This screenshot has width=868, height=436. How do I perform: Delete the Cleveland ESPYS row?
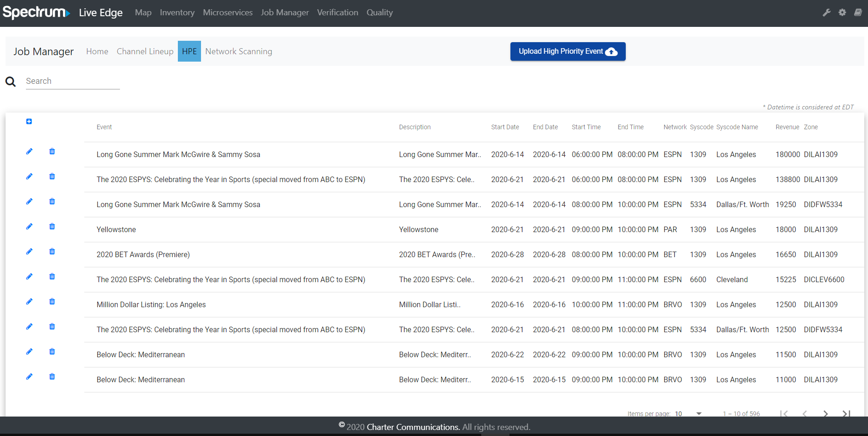pyautogui.click(x=52, y=277)
